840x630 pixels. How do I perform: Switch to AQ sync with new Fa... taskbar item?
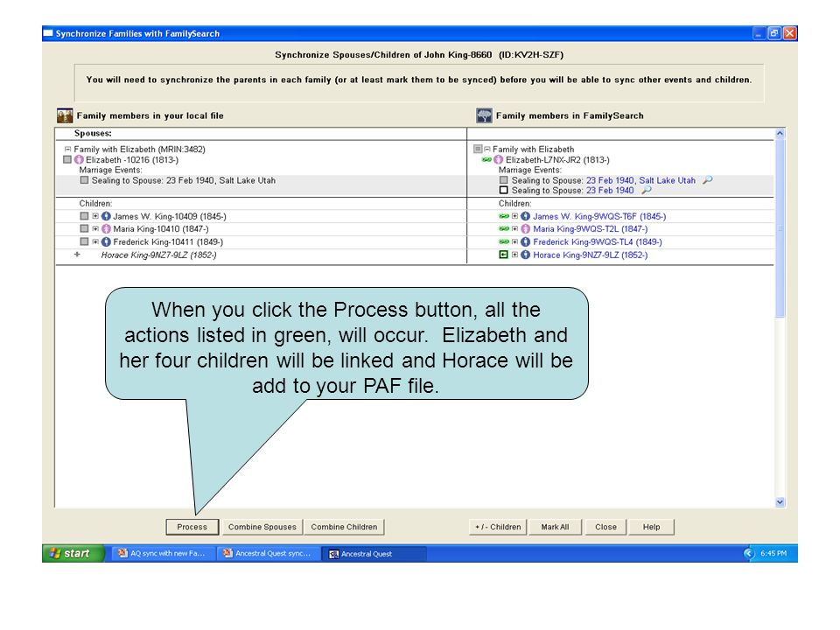[x=164, y=553]
